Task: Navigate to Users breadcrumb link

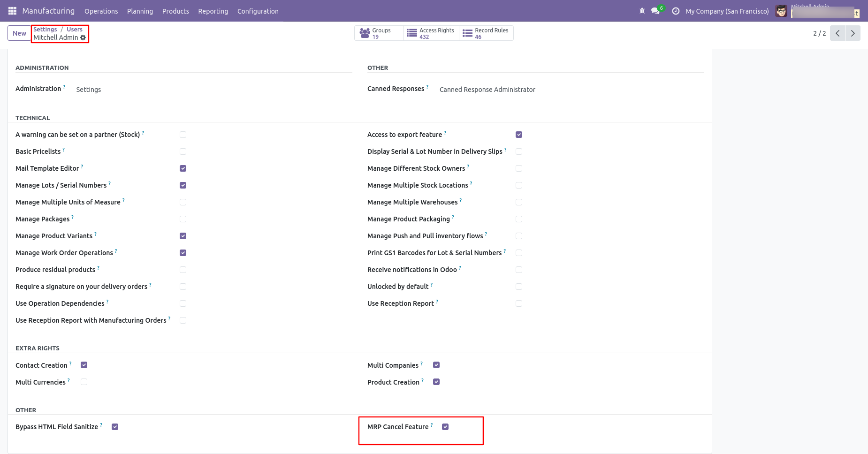Action: (75, 30)
